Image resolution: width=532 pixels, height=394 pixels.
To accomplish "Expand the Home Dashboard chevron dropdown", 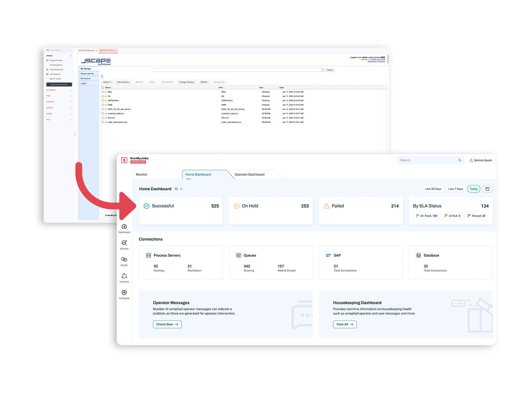I will (181, 189).
